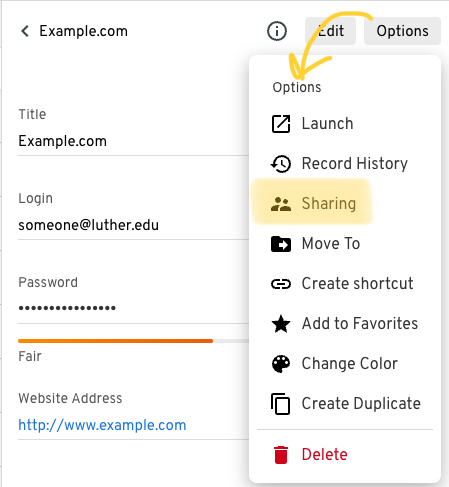Click the masked Password field
The image size is (449, 487).
pos(133,308)
